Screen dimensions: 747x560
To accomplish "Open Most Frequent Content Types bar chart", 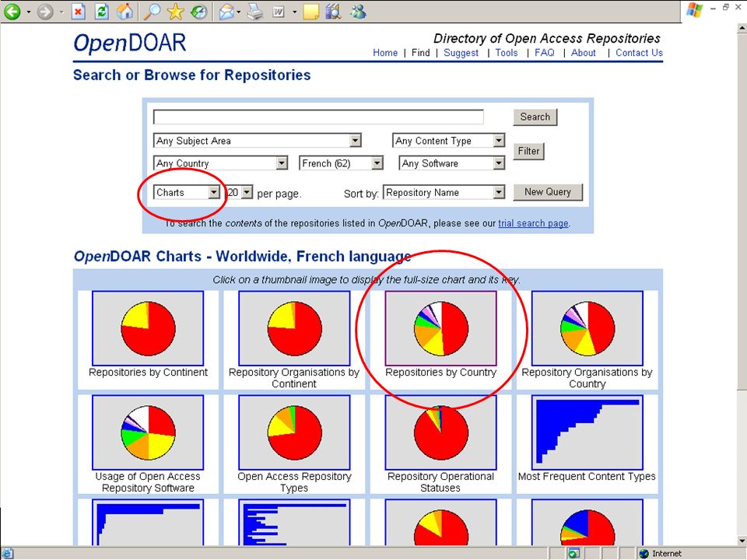I will tap(587, 432).
